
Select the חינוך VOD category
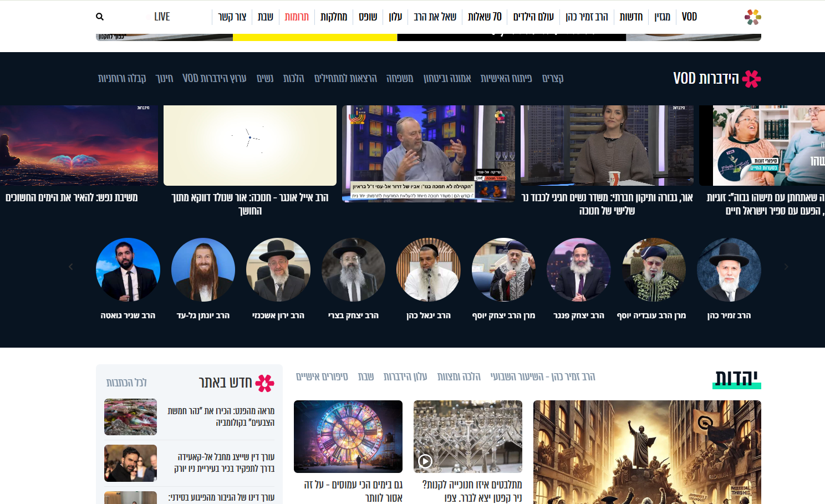click(164, 78)
